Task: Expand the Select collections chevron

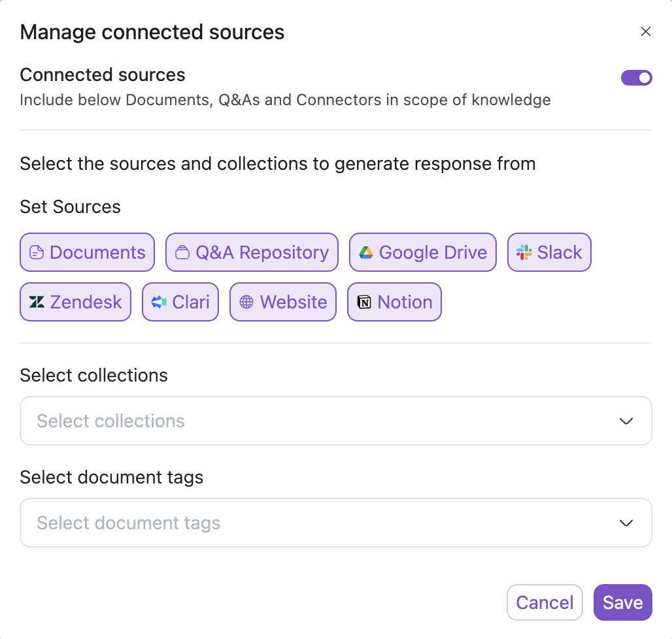Action: point(626,421)
